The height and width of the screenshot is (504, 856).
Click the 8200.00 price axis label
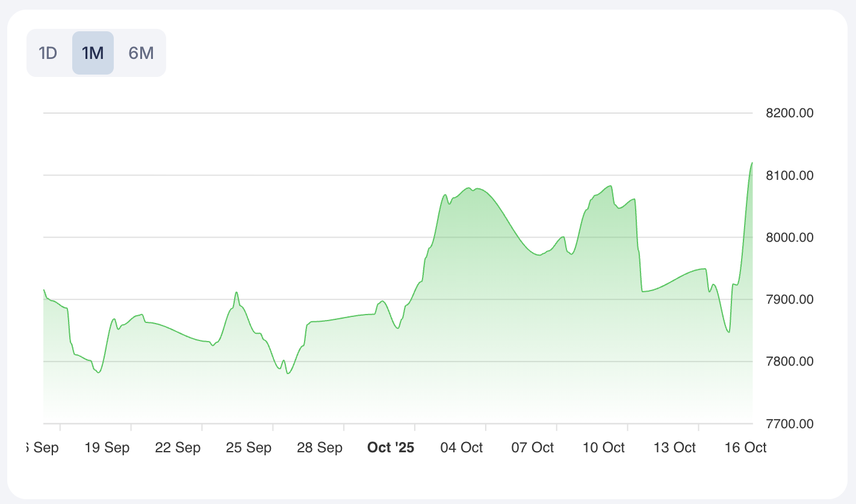click(789, 113)
